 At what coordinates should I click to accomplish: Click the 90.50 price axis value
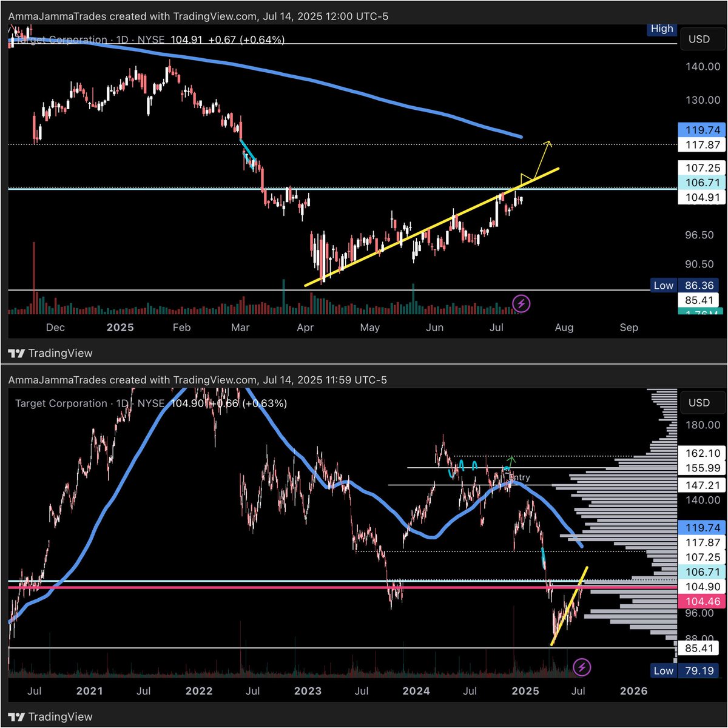point(699,264)
